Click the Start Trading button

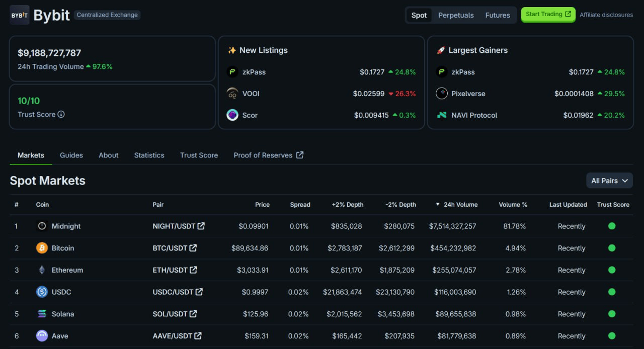548,15
